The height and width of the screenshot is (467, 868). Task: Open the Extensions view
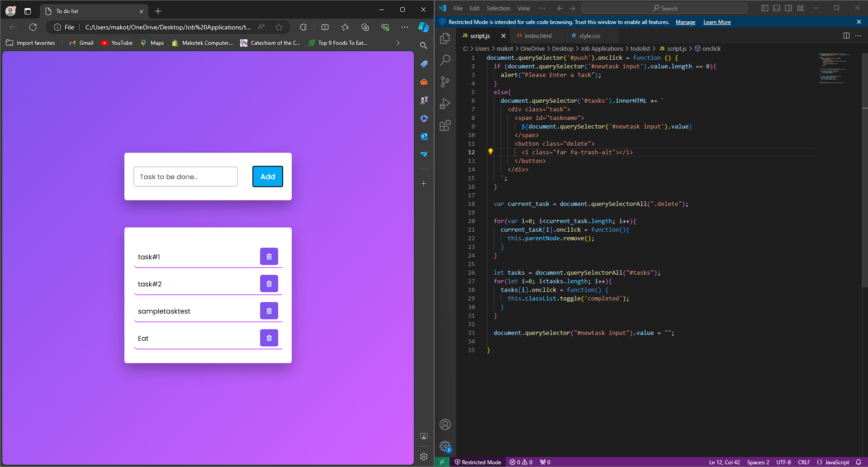445,125
